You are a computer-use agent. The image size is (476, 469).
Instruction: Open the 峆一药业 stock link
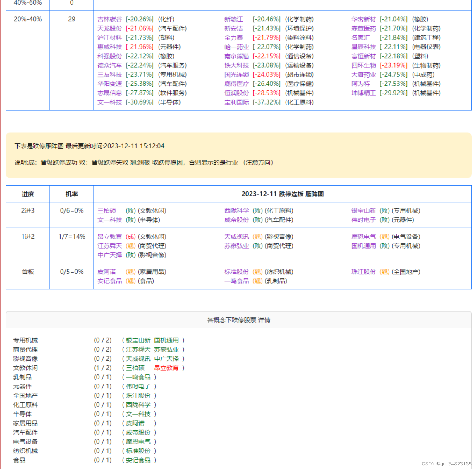pos(236,47)
